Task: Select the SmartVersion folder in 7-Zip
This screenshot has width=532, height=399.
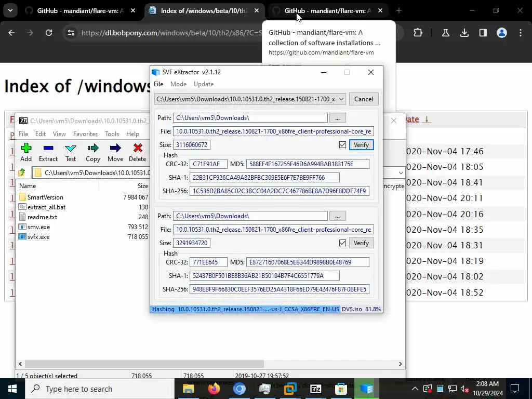Action: [45, 197]
